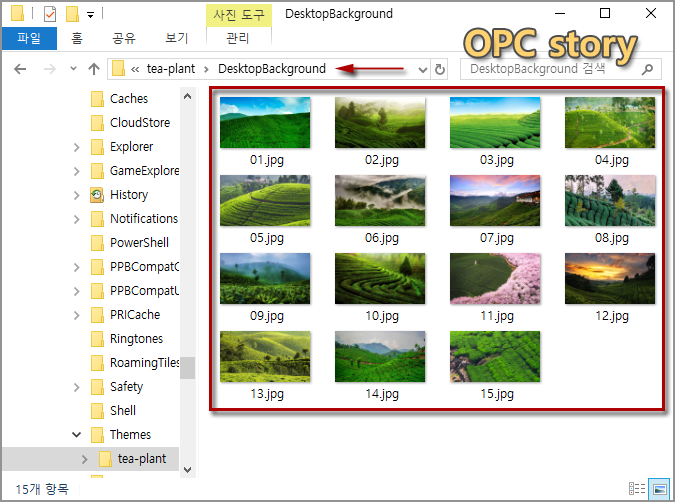
Task: Expand the Safety folder node
Action: [77, 387]
